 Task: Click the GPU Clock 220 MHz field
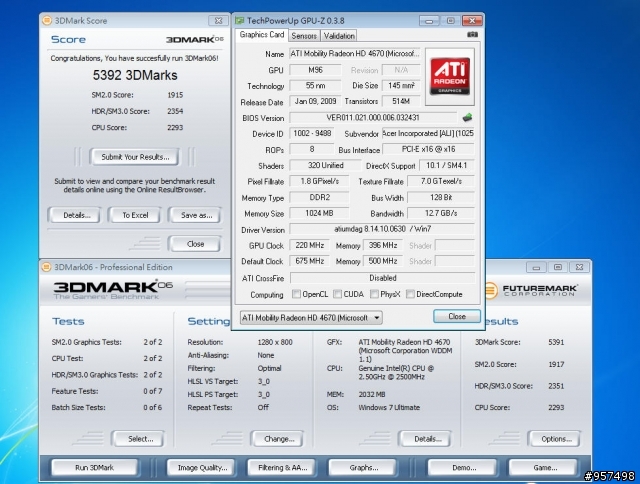pos(309,245)
